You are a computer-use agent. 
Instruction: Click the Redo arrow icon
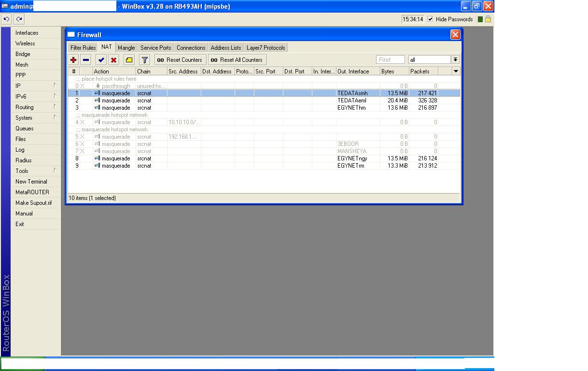pyautogui.click(x=19, y=19)
